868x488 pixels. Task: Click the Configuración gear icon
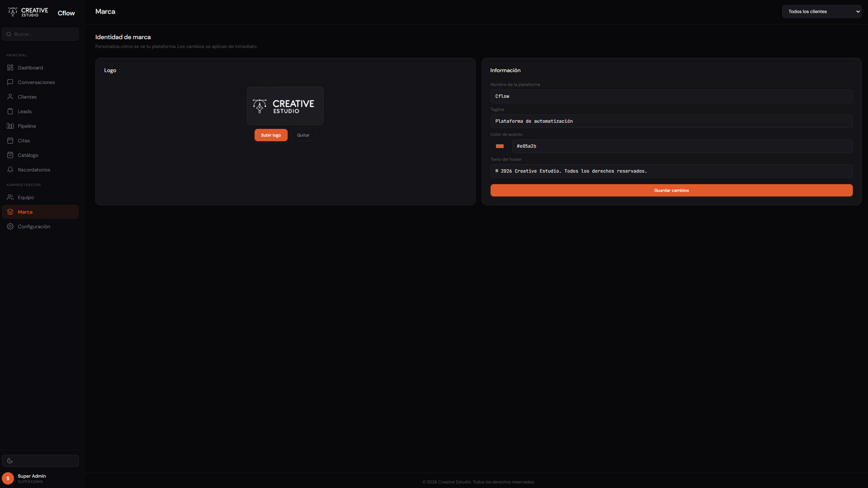pos(10,226)
